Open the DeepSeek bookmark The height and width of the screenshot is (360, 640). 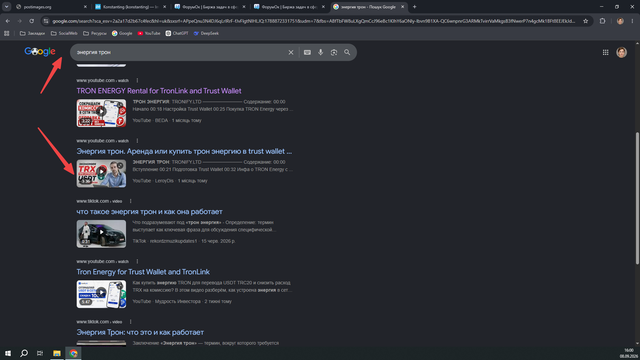(x=206, y=33)
